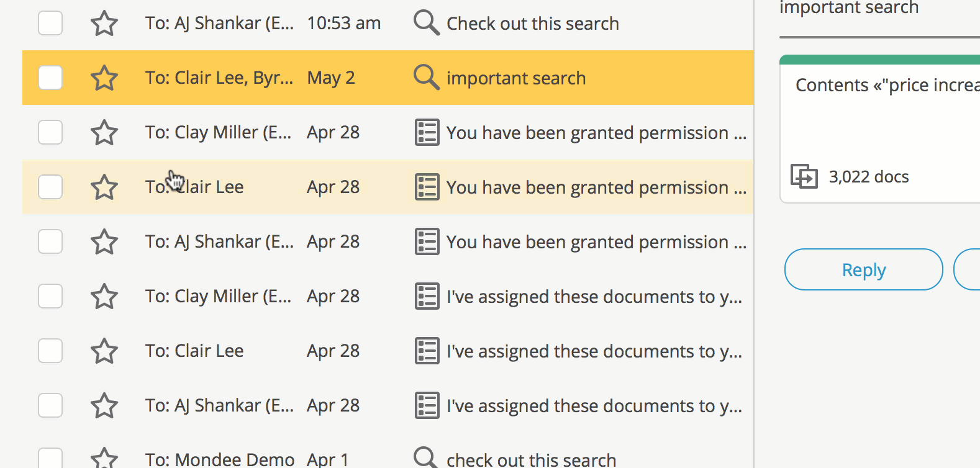The image size is (980, 468).
Task: Tick the checkbox for the 'important search' message
Action: coord(50,78)
